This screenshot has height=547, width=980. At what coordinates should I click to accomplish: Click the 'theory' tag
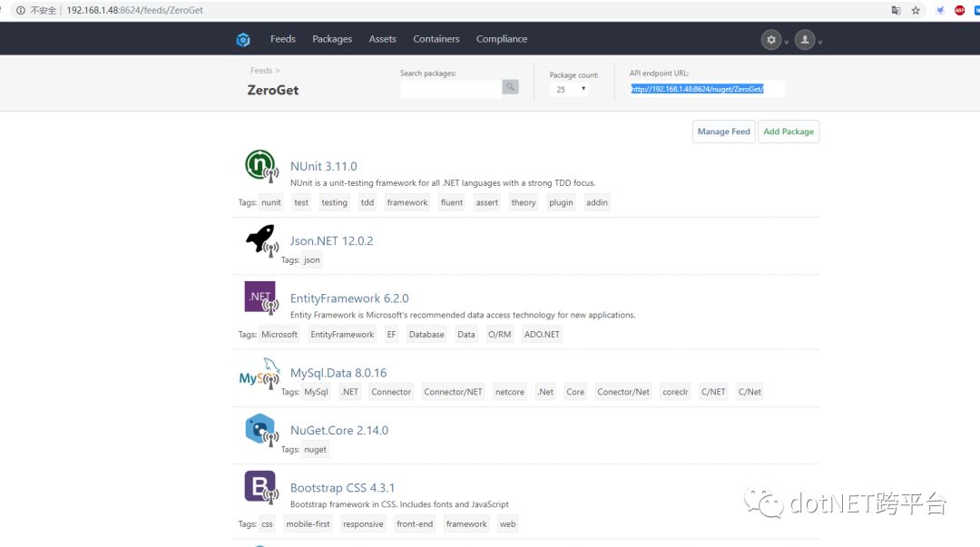524,202
